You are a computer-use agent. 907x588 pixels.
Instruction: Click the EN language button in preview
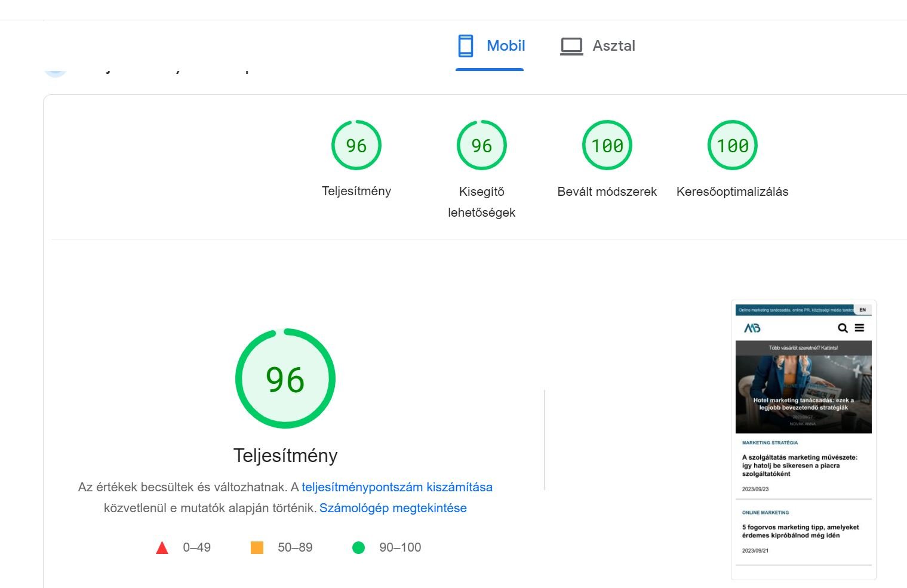pyautogui.click(x=862, y=310)
